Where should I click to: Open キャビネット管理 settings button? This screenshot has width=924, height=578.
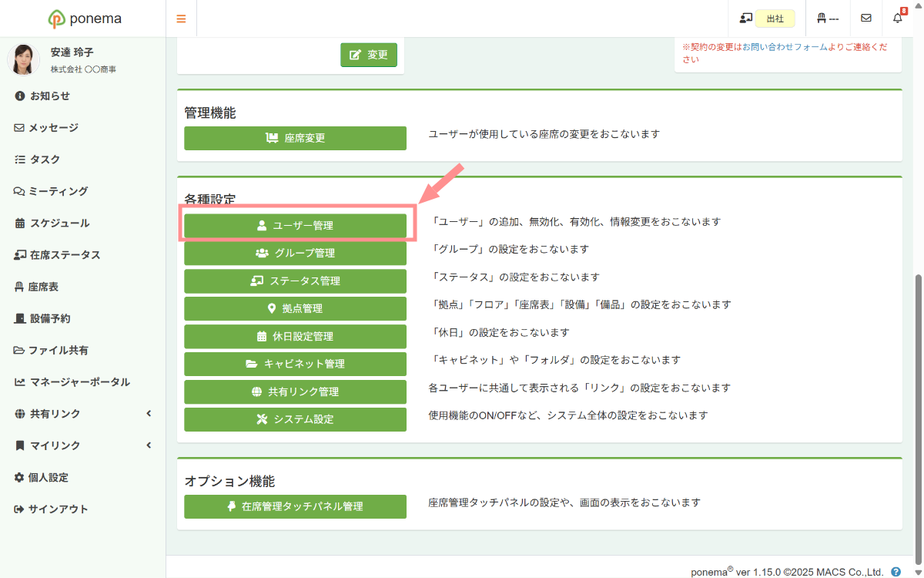pyautogui.click(x=295, y=364)
